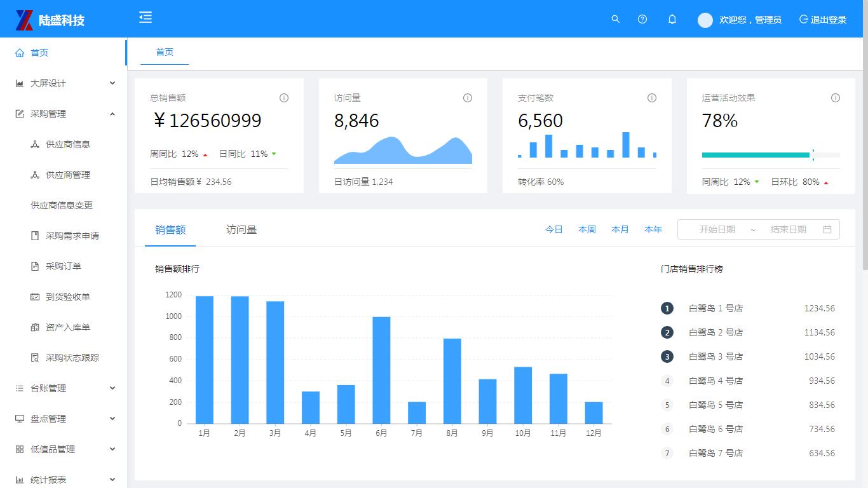
Task: Click info icon on 运营活动效果 card
Action: pos(836,98)
